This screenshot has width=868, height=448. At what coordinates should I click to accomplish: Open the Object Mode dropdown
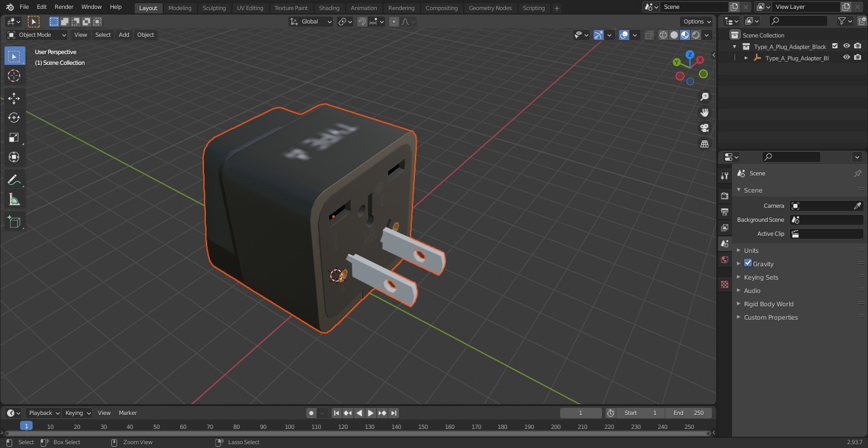coord(37,35)
